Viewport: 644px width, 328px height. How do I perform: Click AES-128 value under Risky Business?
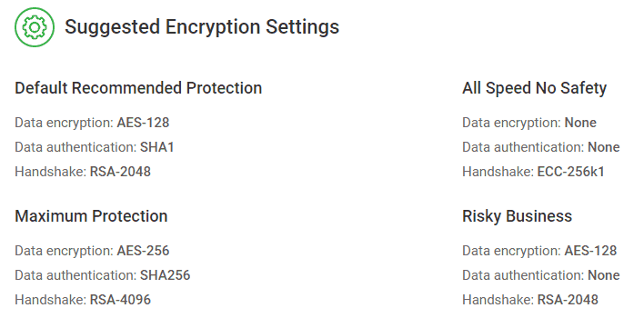click(590, 251)
